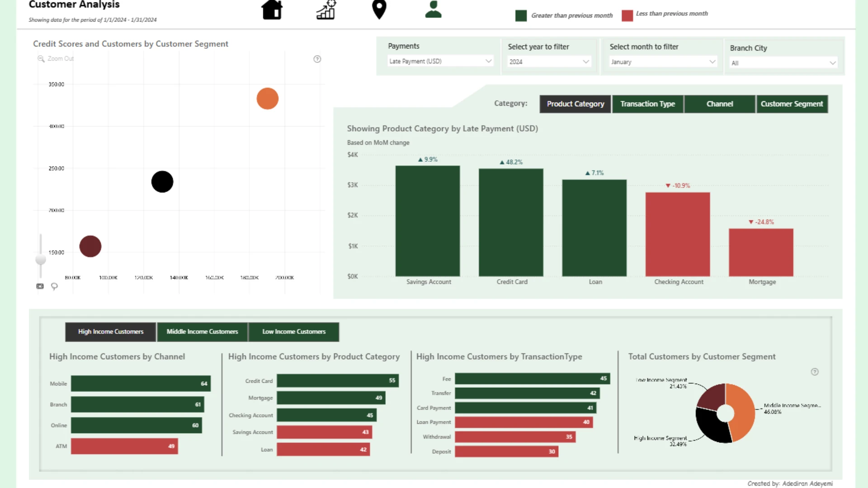This screenshot has height=488, width=868.
Task: Open the Branch City dropdown
Action: [783, 63]
